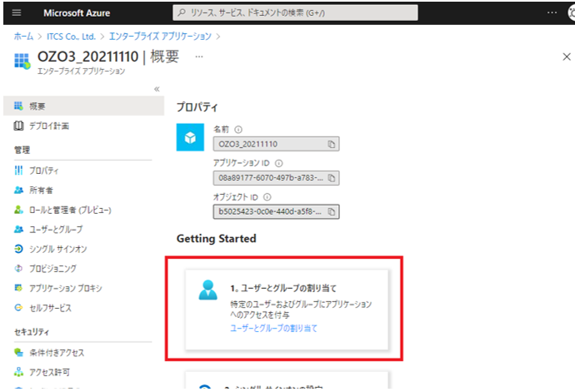
Task: Select 概要 in the sidebar
Action: pyautogui.click(x=83, y=106)
